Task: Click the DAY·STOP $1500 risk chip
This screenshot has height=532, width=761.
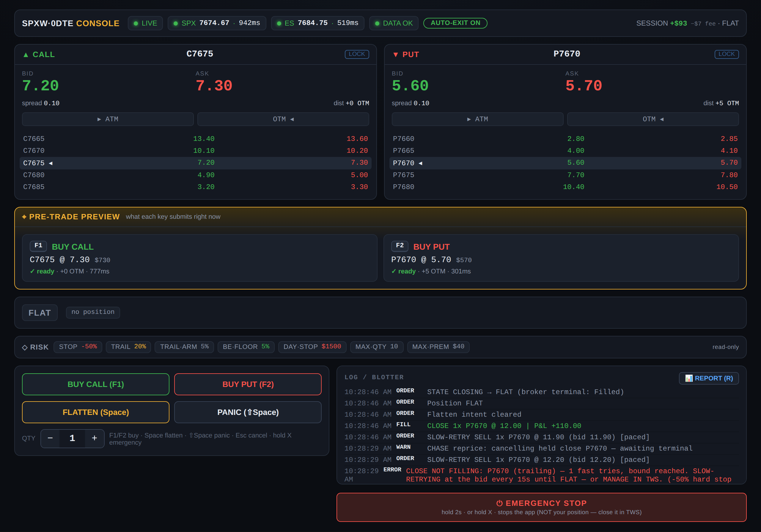Action: [312, 347]
